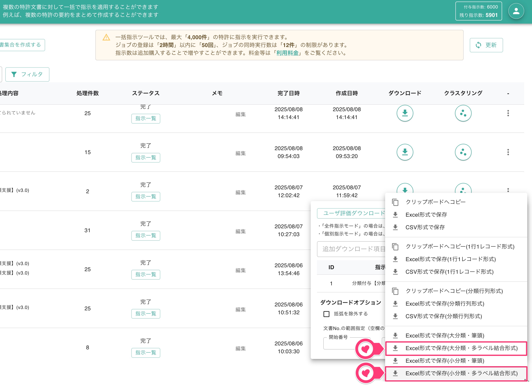This screenshot has height=392, width=532.
Task: Select クリップボードへコピー(1行1レコード形式)
Action: (x=456, y=247)
